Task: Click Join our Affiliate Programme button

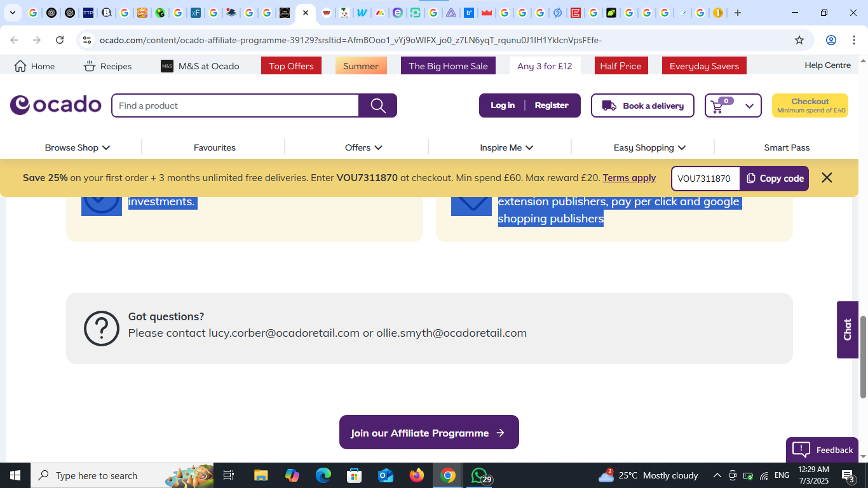Action: coord(429,432)
